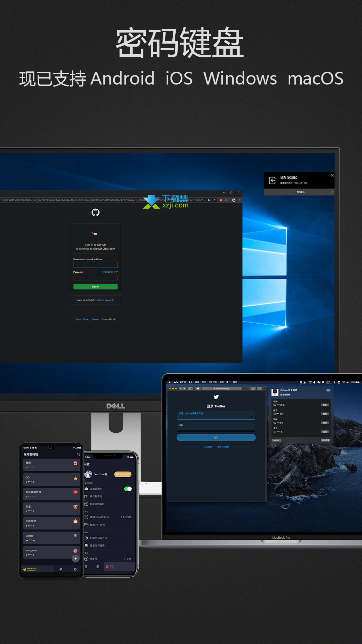Open the fill popup's three-dot options
The width and height of the screenshot is (362, 644).
pos(333,192)
